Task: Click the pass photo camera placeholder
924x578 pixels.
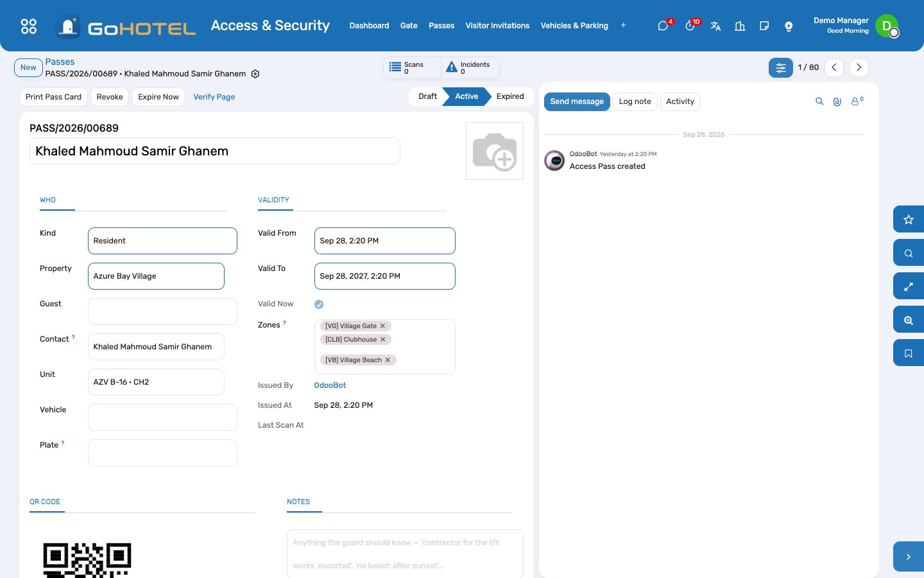Action: (495, 151)
